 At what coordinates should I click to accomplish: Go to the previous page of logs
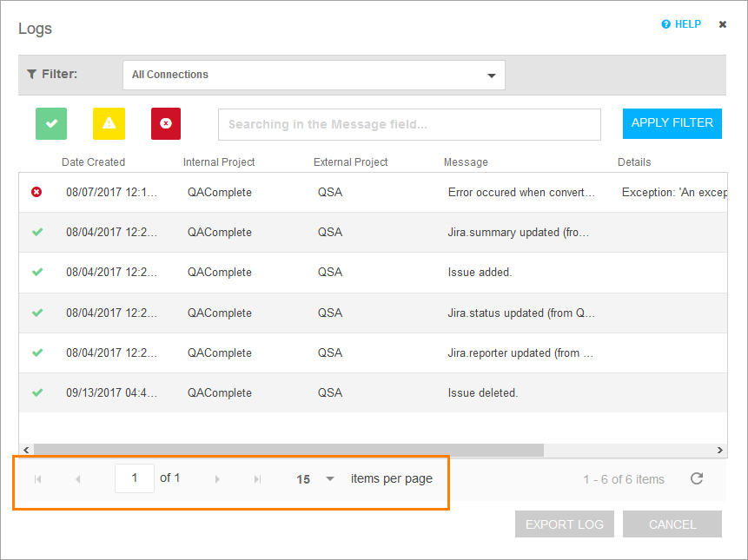[79, 478]
